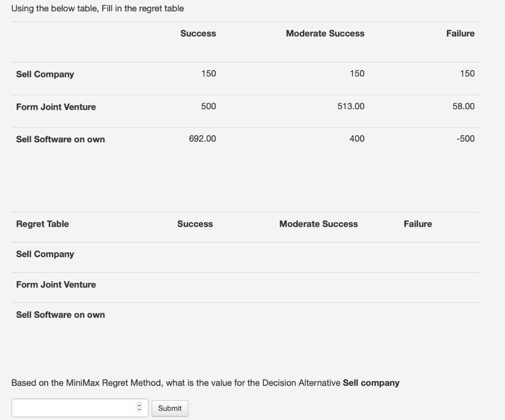Click the 58.00 payoff value
Viewport: 505px width, 420px height.
464,107
